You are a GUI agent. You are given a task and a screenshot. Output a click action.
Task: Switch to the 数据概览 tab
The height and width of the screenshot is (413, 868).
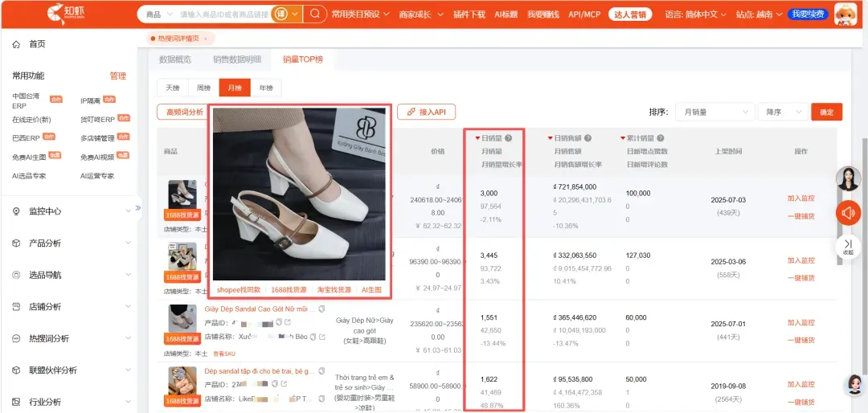click(x=175, y=59)
